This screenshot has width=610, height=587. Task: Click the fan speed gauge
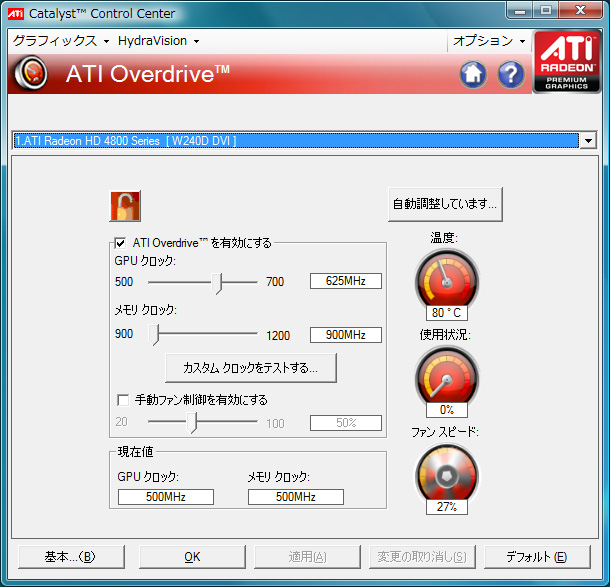[x=447, y=474]
